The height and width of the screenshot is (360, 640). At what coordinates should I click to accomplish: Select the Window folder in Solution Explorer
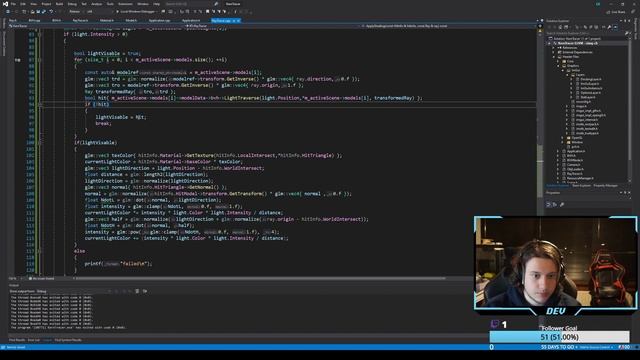coord(577,142)
